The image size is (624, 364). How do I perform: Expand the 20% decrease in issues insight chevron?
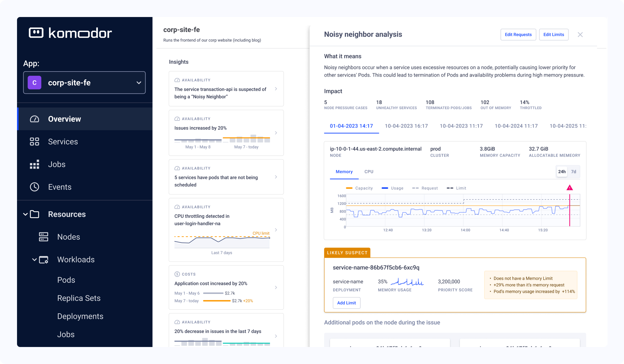coord(276,336)
